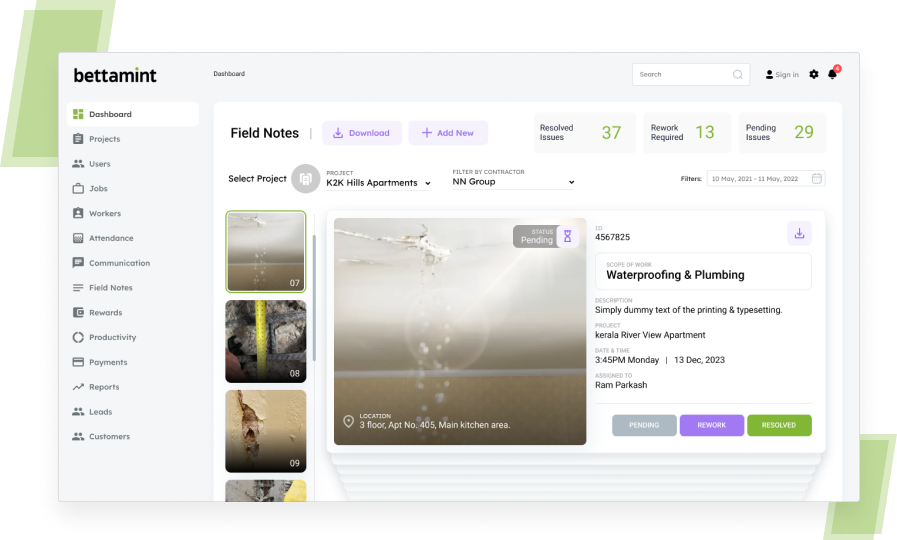Click the Rework Required 13 card

687,133
